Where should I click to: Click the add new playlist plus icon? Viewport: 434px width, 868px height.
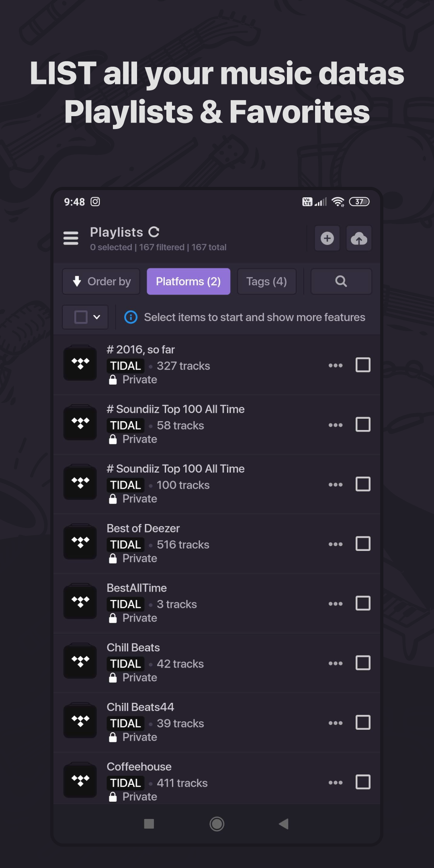[327, 238]
